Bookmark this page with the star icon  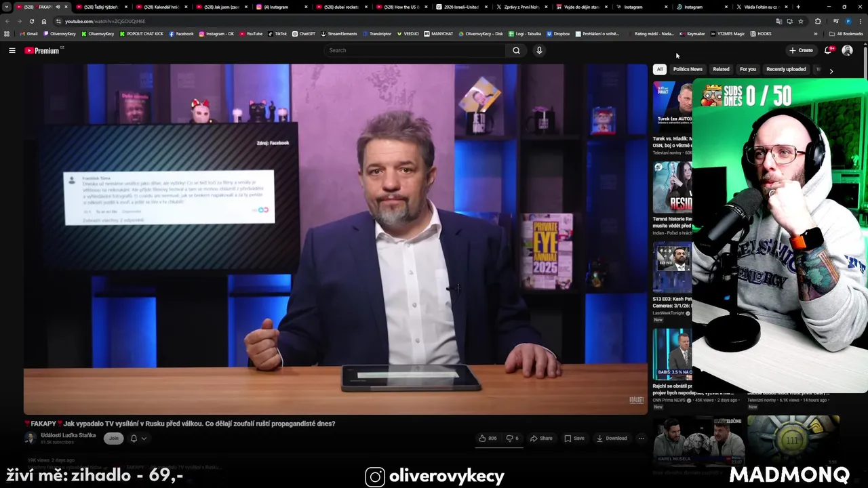click(801, 21)
